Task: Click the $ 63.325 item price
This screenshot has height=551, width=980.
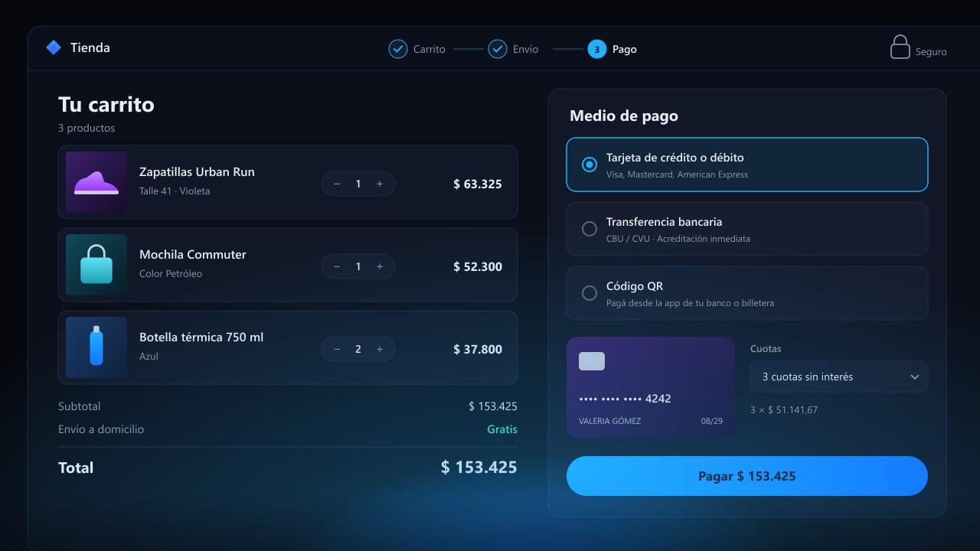Action: click(x=478, y=184)
